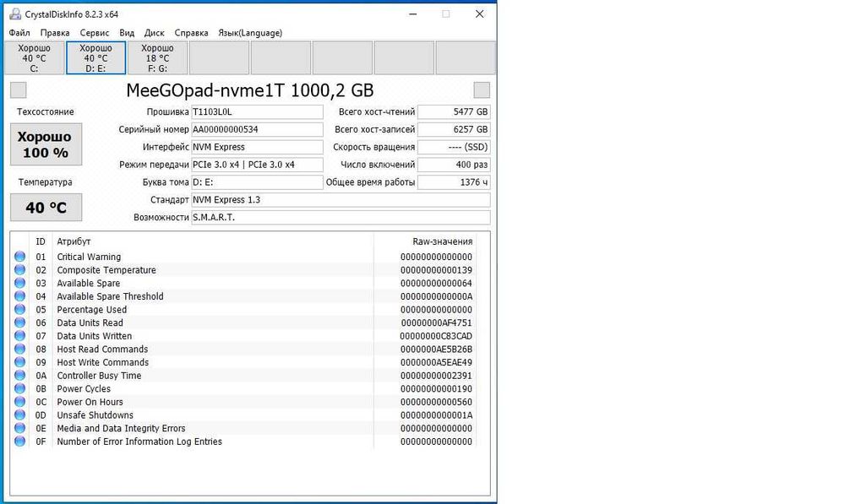The width and height of the screenshot is (845, 504).
Task: Click status orb for Media and Data Integrity Errors
Action: (x=20, y=428)
